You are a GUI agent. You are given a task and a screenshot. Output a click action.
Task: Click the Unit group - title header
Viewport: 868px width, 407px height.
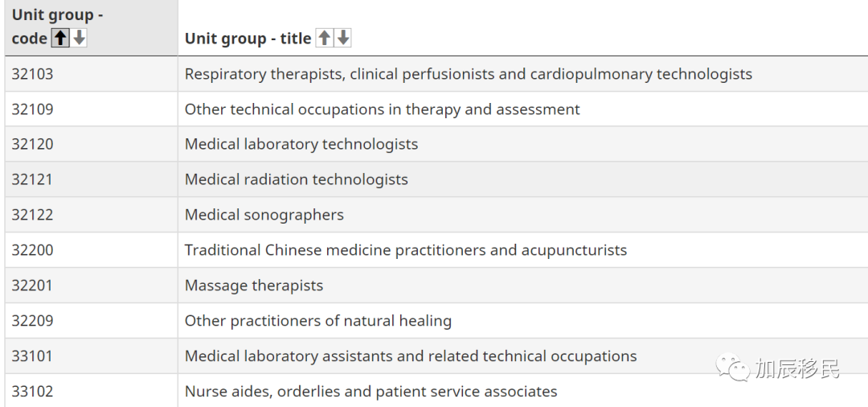(248, 39)
